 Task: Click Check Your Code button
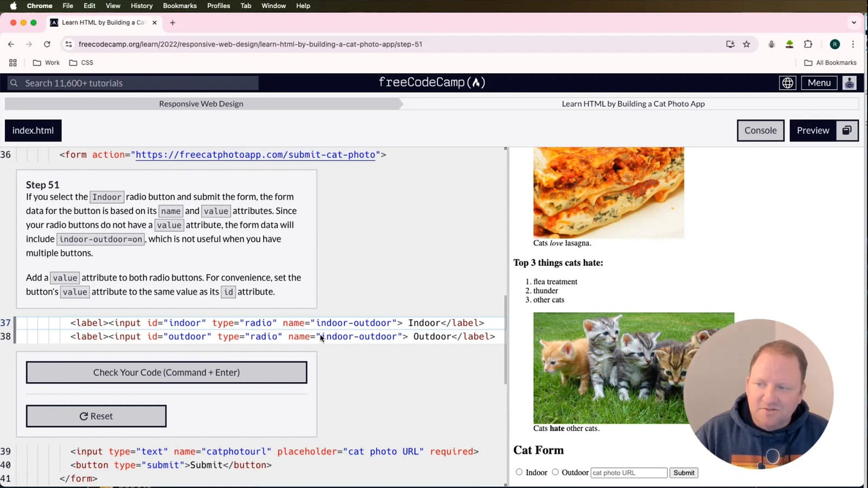167,373
